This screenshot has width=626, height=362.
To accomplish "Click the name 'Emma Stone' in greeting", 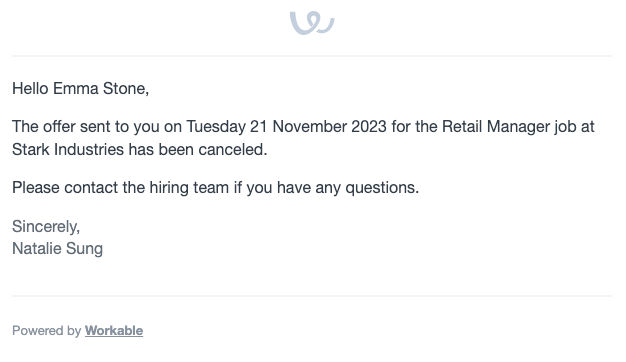I will [100, 88].
